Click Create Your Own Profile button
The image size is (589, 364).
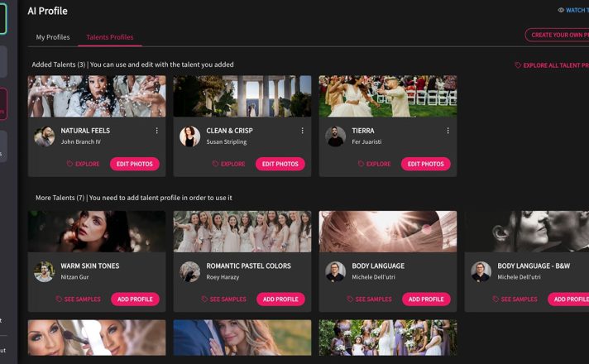[x=557, y=35]
